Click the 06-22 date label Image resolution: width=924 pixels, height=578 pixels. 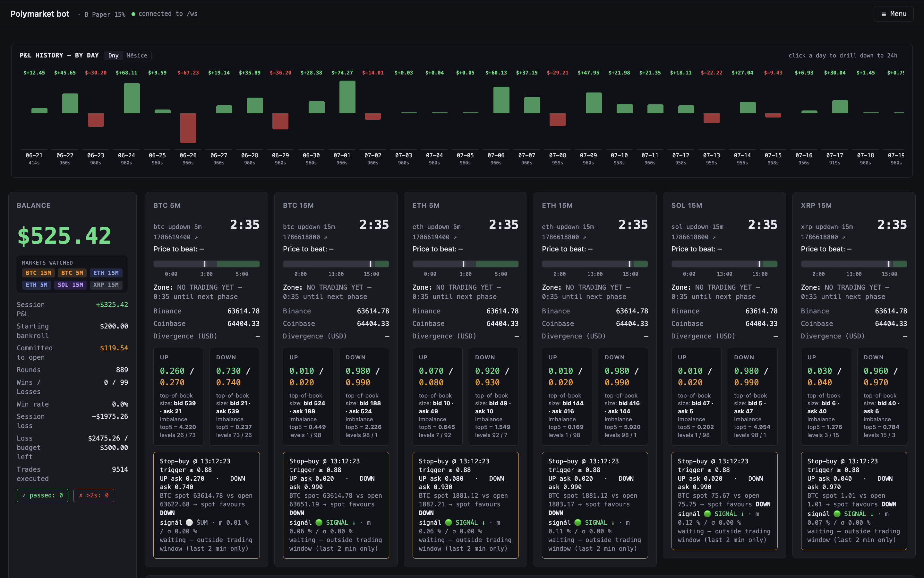65,156
